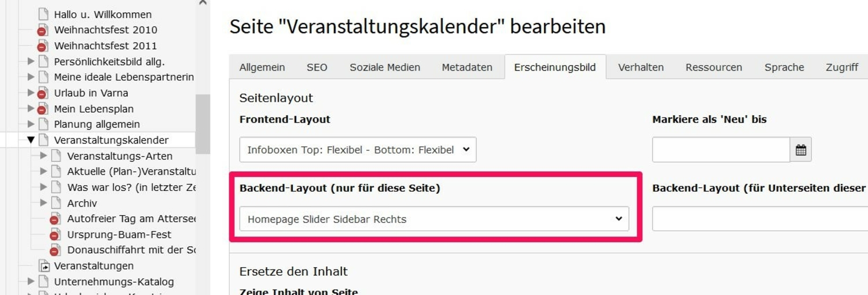868x295 pixels.
Task: Click the Mein Lebensplan page icon
Action: coord(42,109)
